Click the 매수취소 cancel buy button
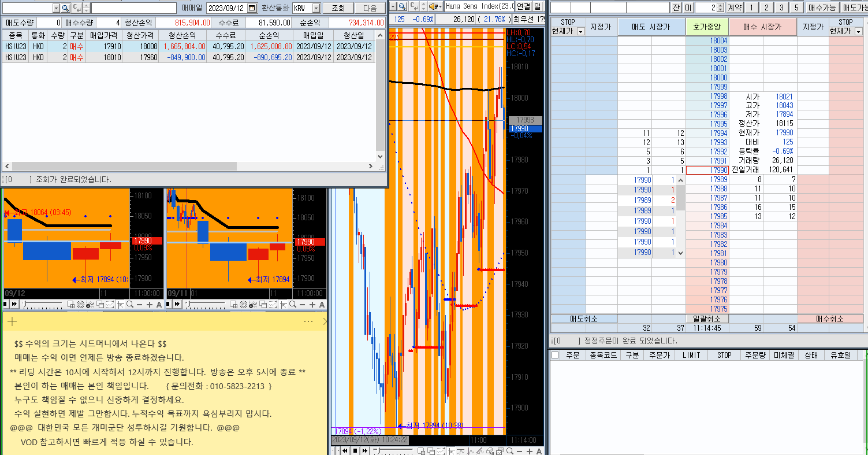 pos(830,319)
